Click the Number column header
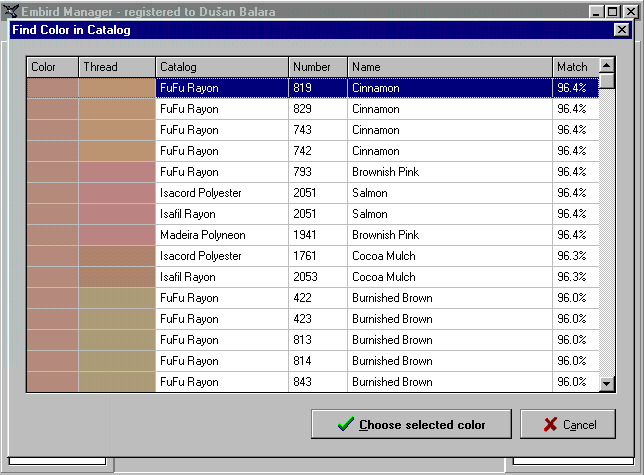 click(x=318, y=67)
